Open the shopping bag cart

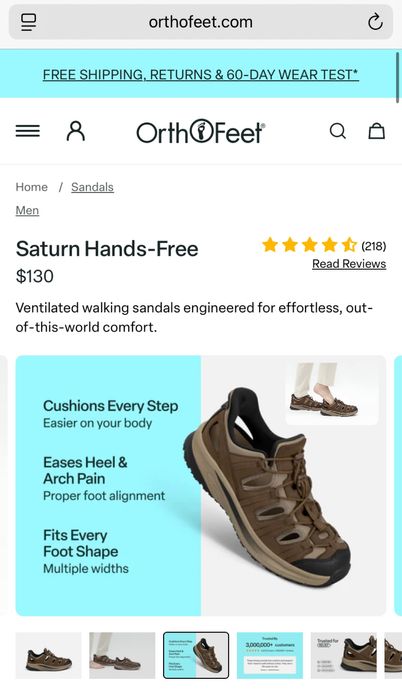pyautogui.click(x=377, y=131)
